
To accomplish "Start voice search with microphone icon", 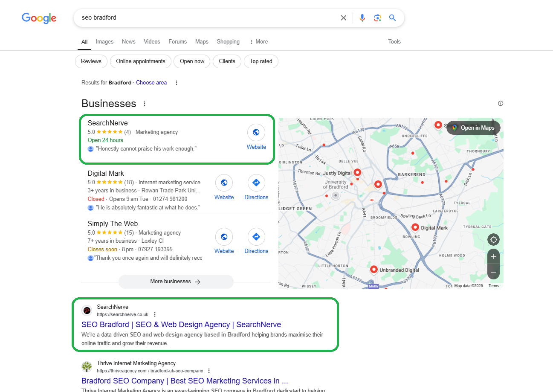I will [362, 18].
